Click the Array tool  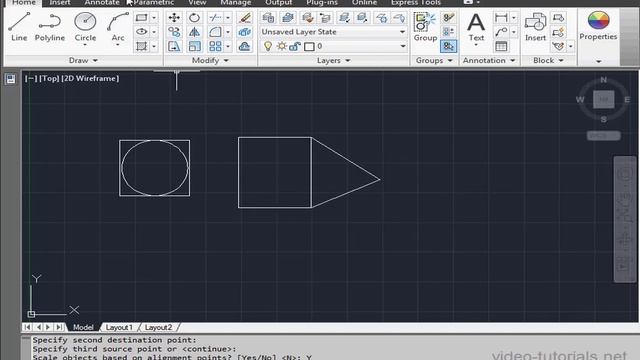(215, 46)
